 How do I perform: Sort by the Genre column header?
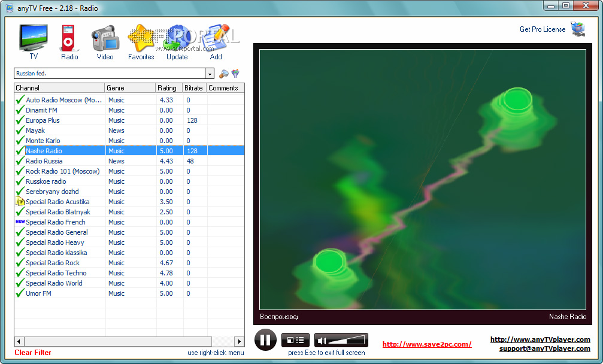point(130,88)
